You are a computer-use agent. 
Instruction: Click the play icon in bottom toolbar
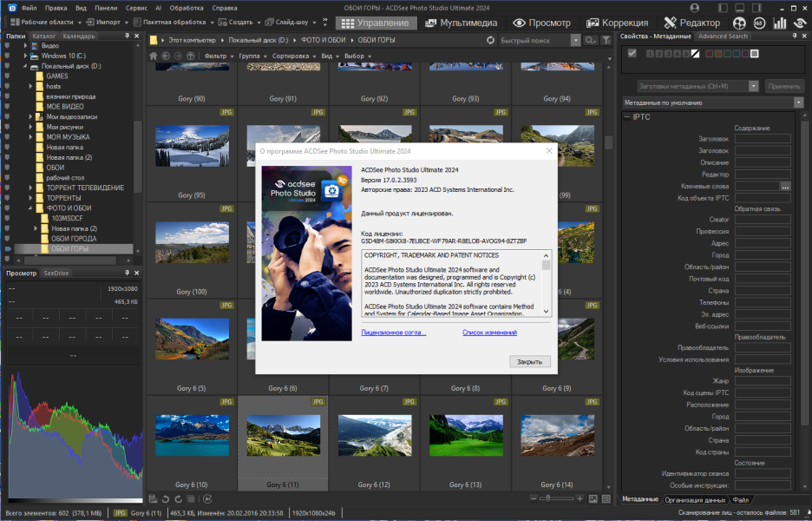coord(207,498)
